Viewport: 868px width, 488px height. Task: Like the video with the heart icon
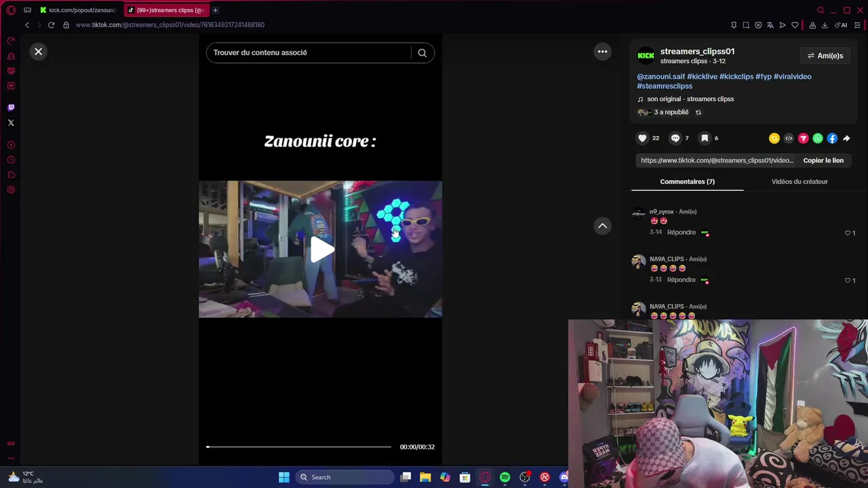pos(642,138)
